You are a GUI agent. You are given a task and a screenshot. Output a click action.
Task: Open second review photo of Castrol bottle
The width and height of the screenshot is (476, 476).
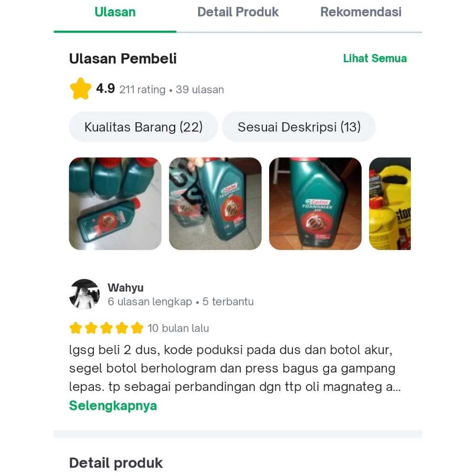(x=215, y=204)
